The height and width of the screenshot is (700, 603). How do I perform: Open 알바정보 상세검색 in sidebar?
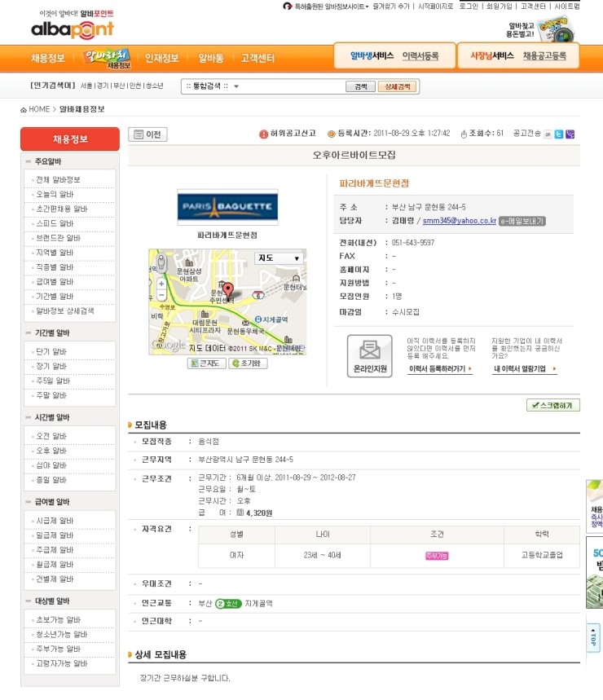[x=64, y=311]
